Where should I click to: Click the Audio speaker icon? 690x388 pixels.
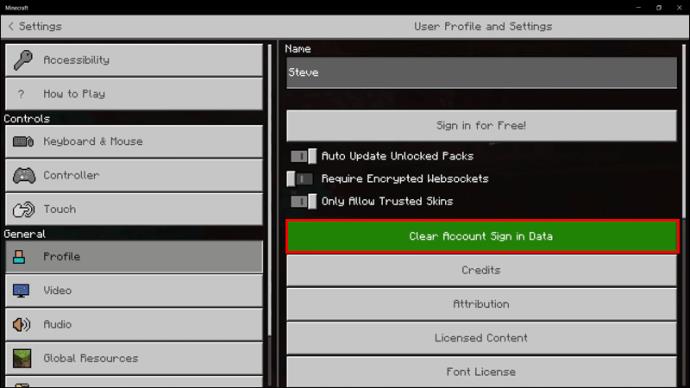tap(22, 325)
